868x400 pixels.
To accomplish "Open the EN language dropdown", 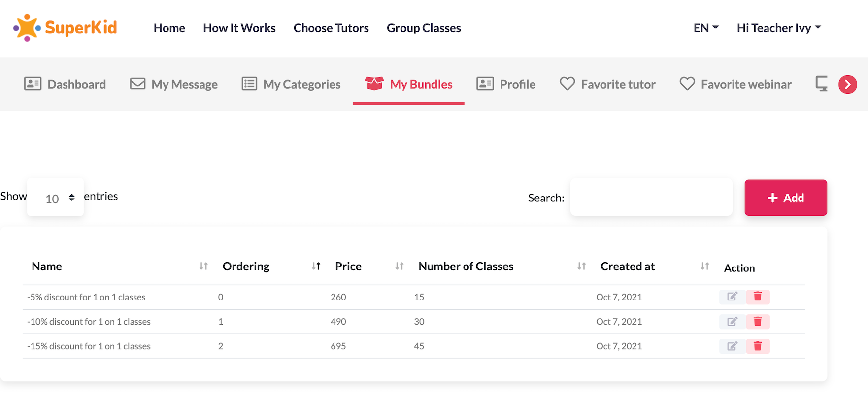I will click(x=705, y=28).
